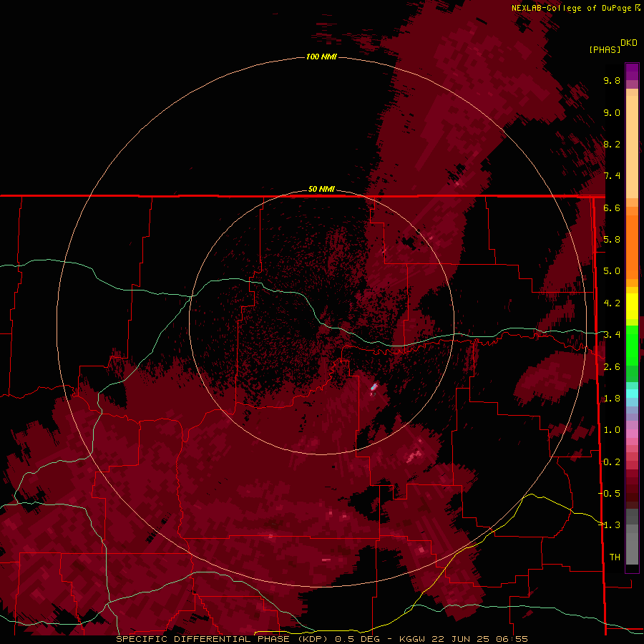The height and width of the screenshot is (644, 644).
Task: Click the bright cyan KDP echo southeast of radar
Action: click(374, 387)
